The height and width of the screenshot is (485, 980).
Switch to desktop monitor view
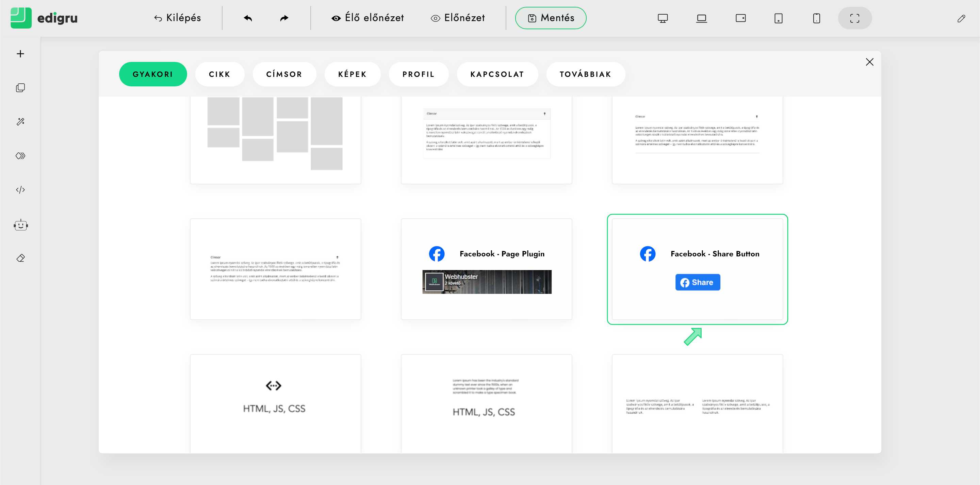pyautogui.click(x=663, y=18)
